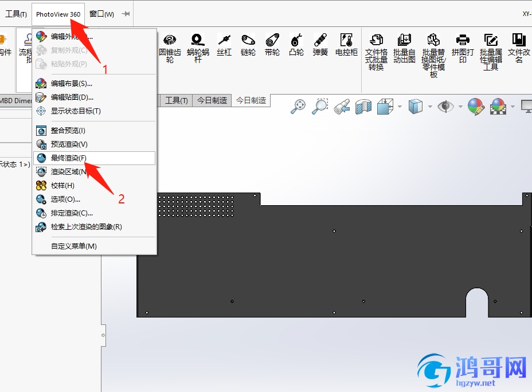
Task: Click 文件格式批量转换 batch convert tool
Action: (376, 52)
